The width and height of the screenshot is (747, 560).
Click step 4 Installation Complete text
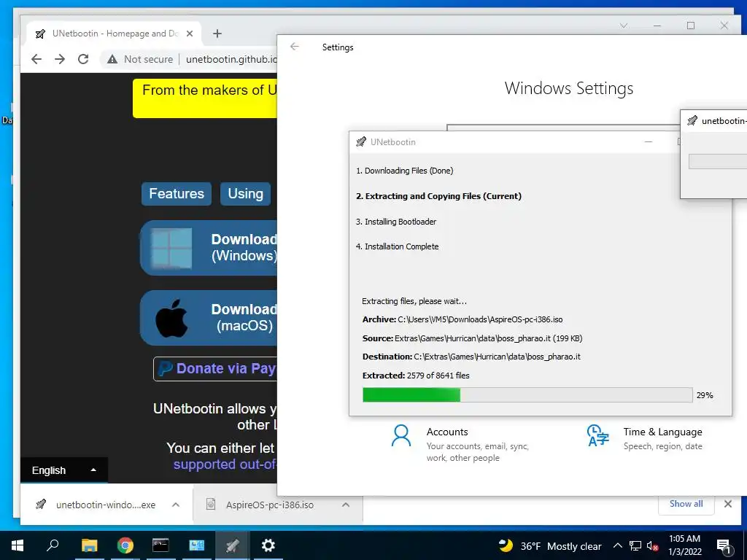tap(398, 246)
